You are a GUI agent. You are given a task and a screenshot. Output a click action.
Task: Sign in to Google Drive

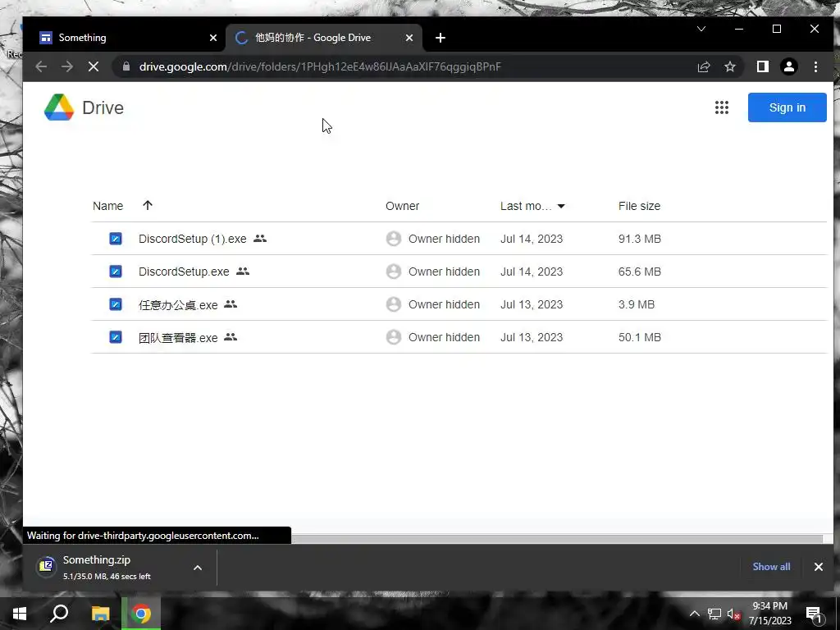tap(787, 107)
